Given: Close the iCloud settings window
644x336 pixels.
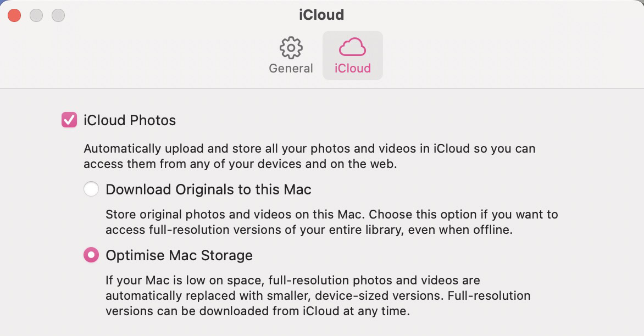Looking at the screenshot, I should tap(14, 15).
